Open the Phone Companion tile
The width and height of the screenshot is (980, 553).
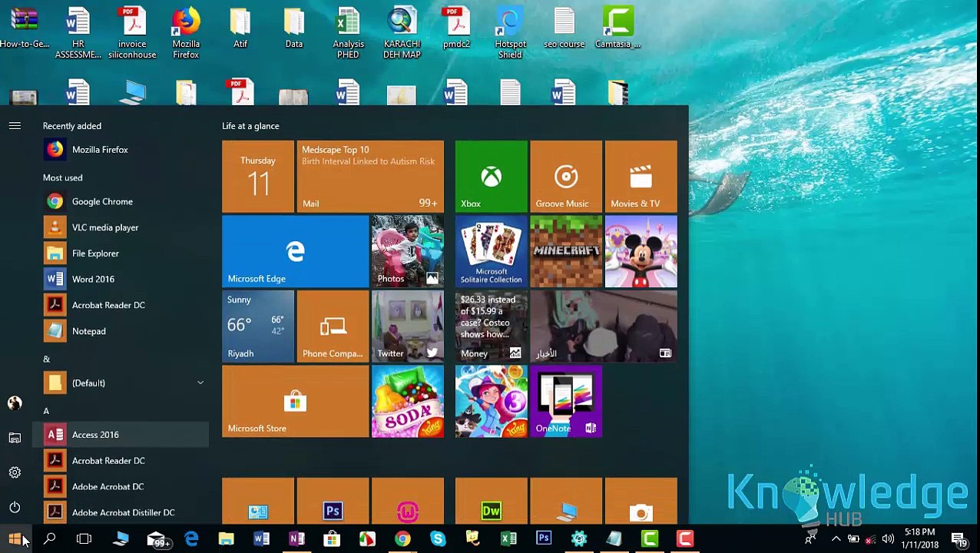[x=333, y=326]
